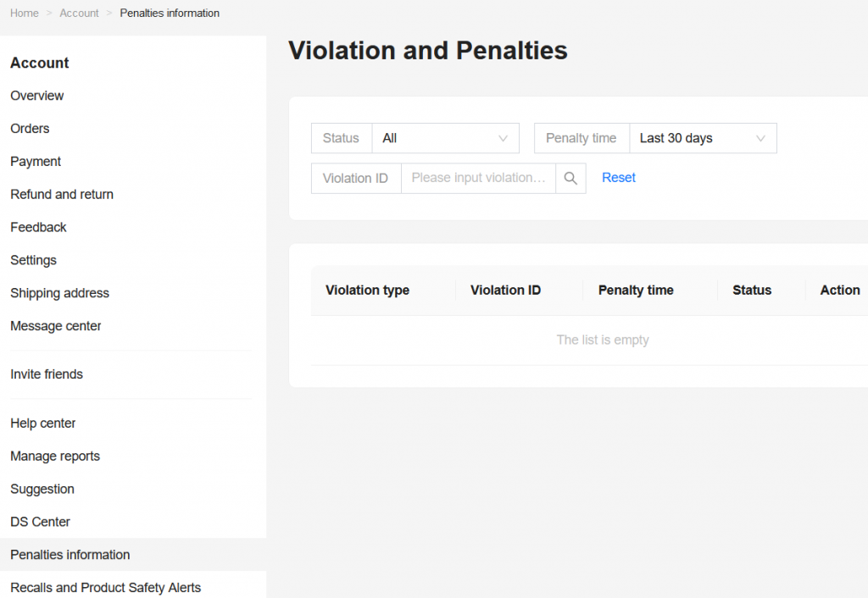Click the Violation ID column header in table
868x598 pixels.
[x=505, y=291]
